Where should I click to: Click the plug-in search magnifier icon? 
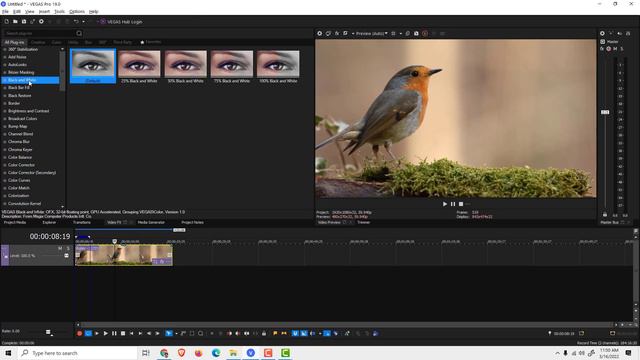pos(79,33)
